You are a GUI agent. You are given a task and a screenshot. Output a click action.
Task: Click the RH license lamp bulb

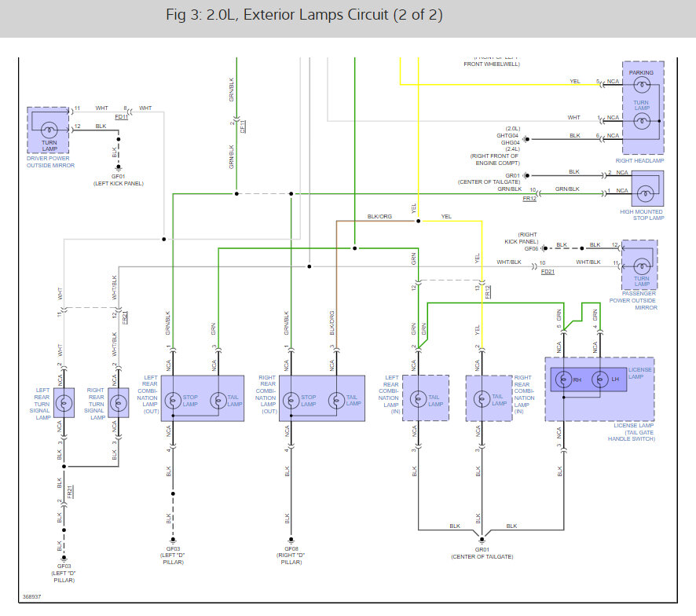tap(564, 379)
